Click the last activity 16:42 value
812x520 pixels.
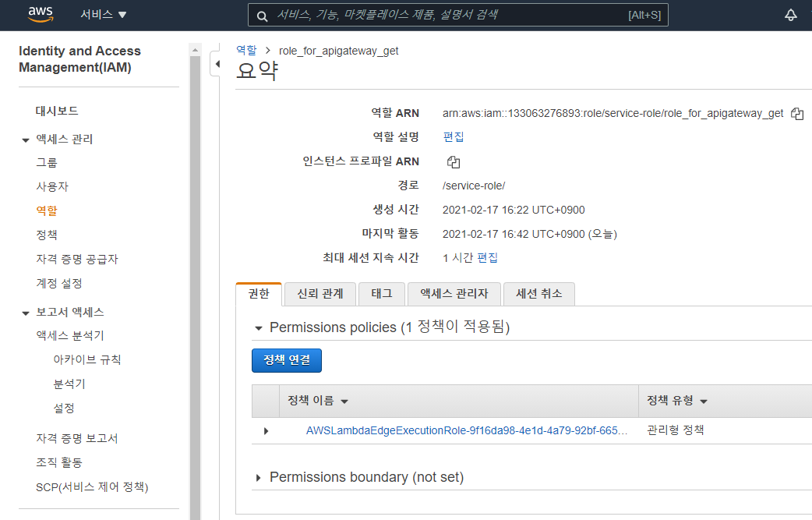pyautogui.click(x=530, y=234)
